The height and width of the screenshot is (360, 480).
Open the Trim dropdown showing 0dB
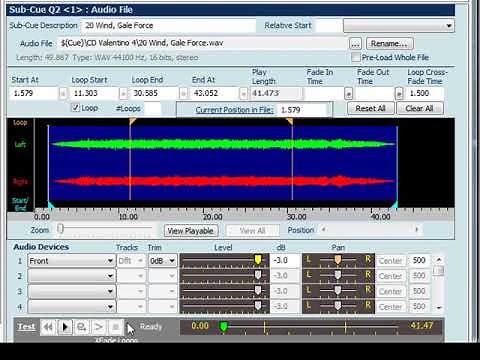click(x=162, y=261)
